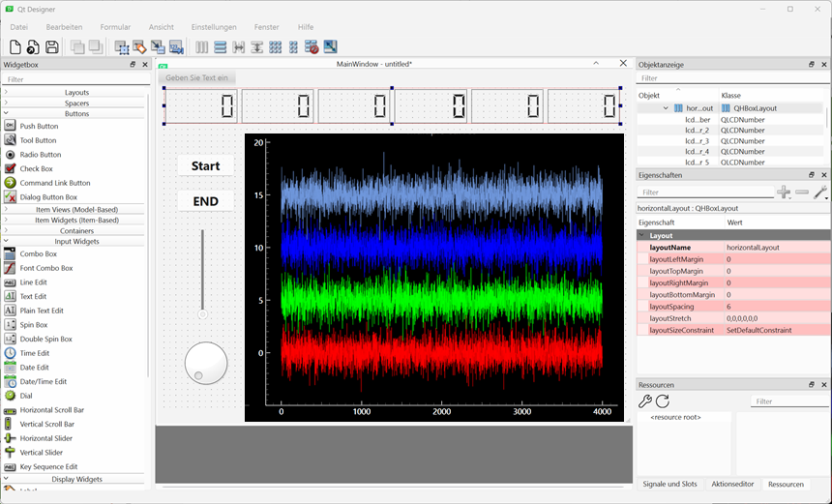Image resolution: width=832 pixels, height=504 pixels.
Task: Click the Adjust Size toolbar icon
Action: tap(330, 46)
